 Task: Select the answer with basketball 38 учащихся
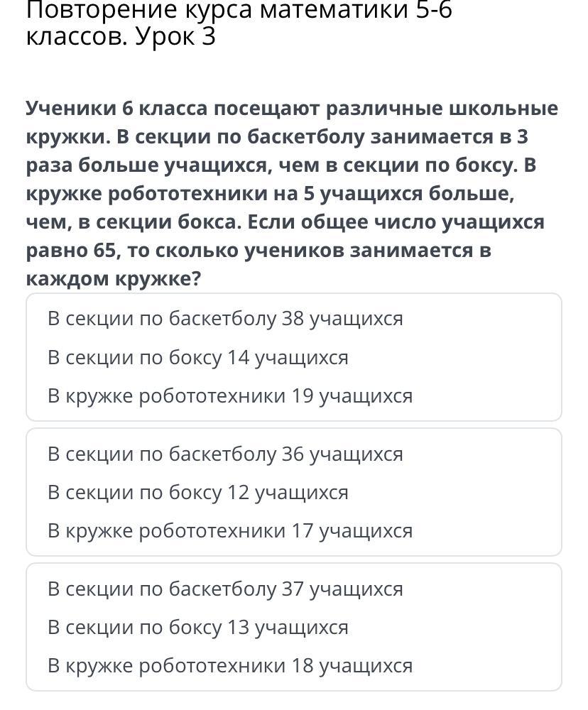coord(293,357)
